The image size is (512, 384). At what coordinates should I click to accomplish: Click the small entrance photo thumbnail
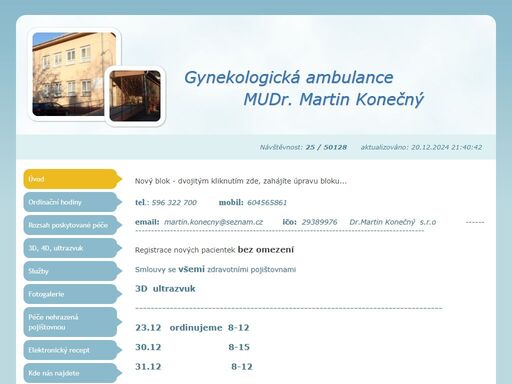[x=135, y=96]
